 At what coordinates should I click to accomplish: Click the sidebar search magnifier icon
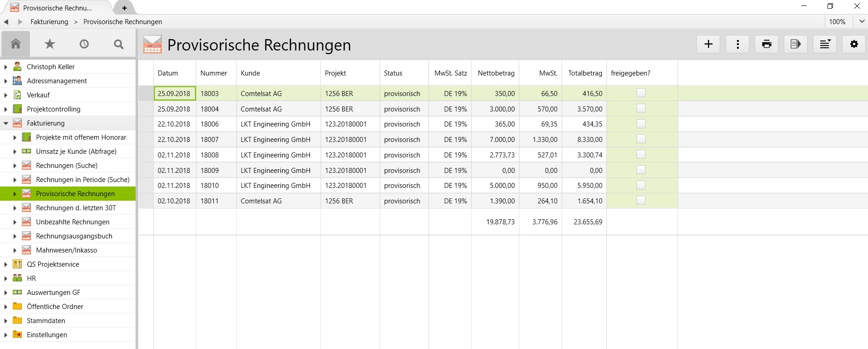(119, 44)
